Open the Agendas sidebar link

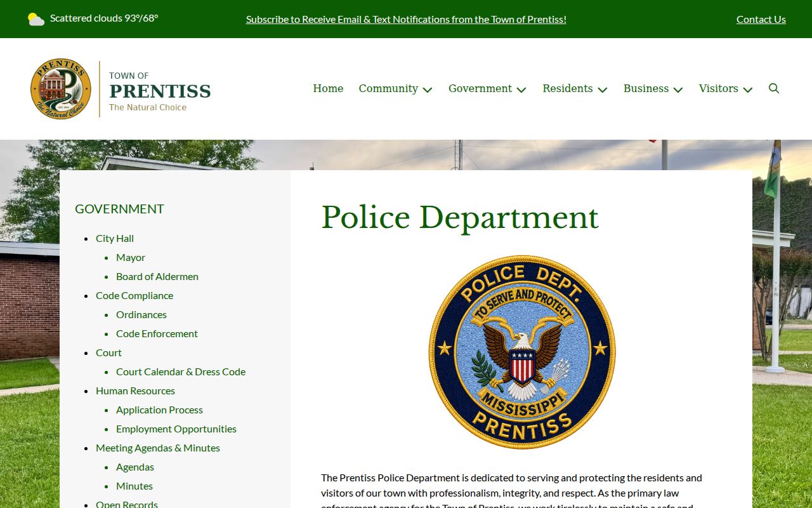[135, 467]
